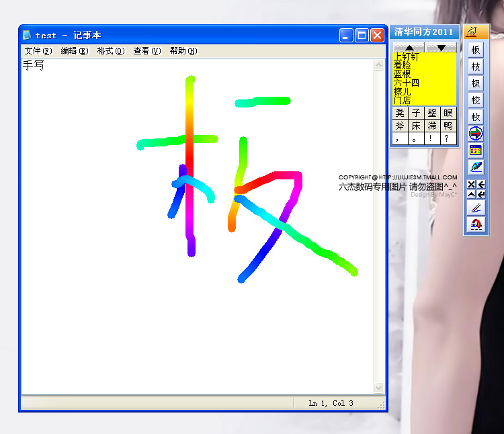Choose phrase 门店 in yellow list
504x434 pixels.
(x=402, y=100)
